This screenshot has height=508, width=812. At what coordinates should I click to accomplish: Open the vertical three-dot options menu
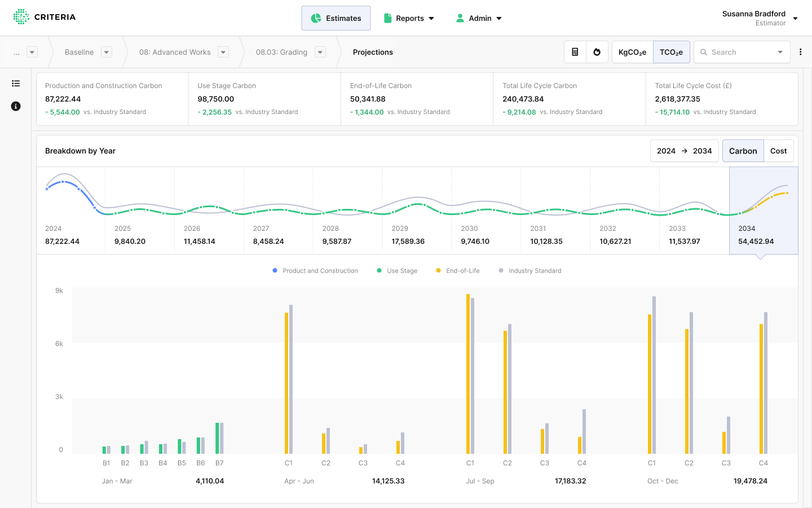coord(800,52)
